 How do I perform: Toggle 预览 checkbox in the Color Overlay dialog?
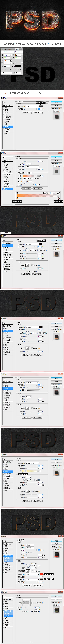tap(54, 111)
